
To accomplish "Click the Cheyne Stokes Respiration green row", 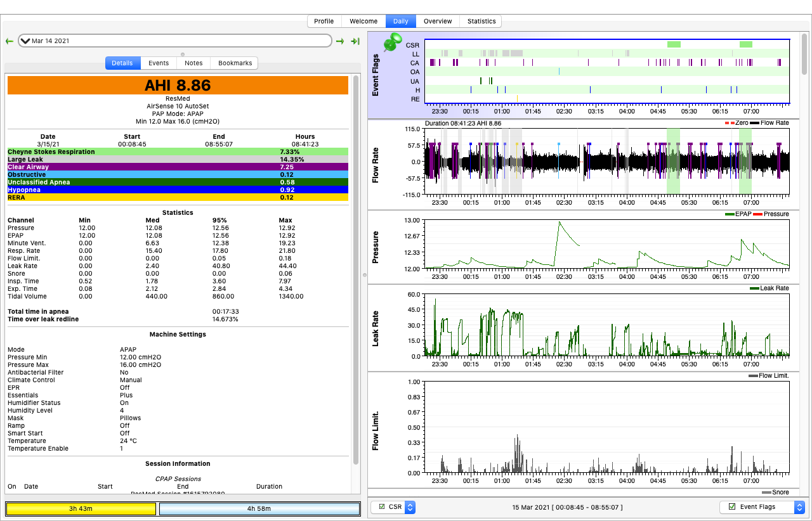I will (x=178, y=152).
